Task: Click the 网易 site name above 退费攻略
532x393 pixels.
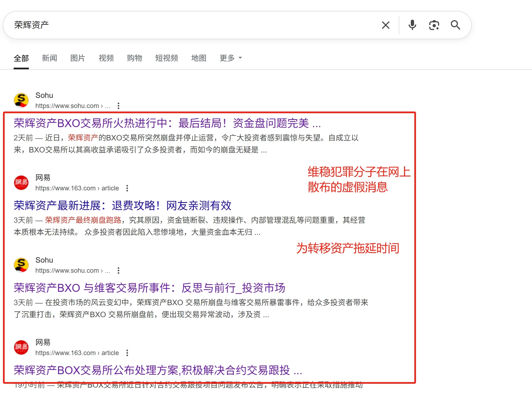Action: [43, 178]
